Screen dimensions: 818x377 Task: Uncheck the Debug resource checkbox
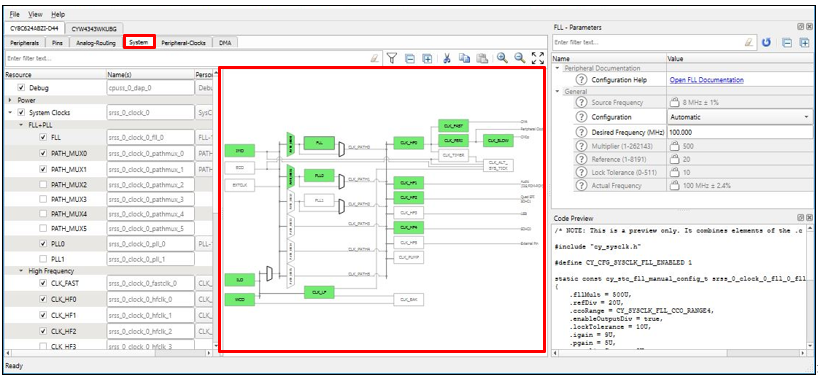coord(21,88)
